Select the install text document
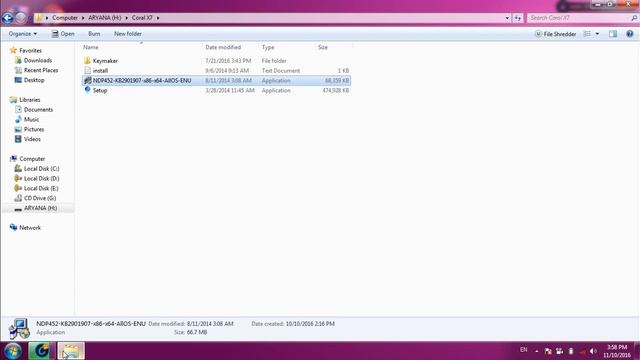This screenshot has width=640, height=360. click(x=100, y=71)
